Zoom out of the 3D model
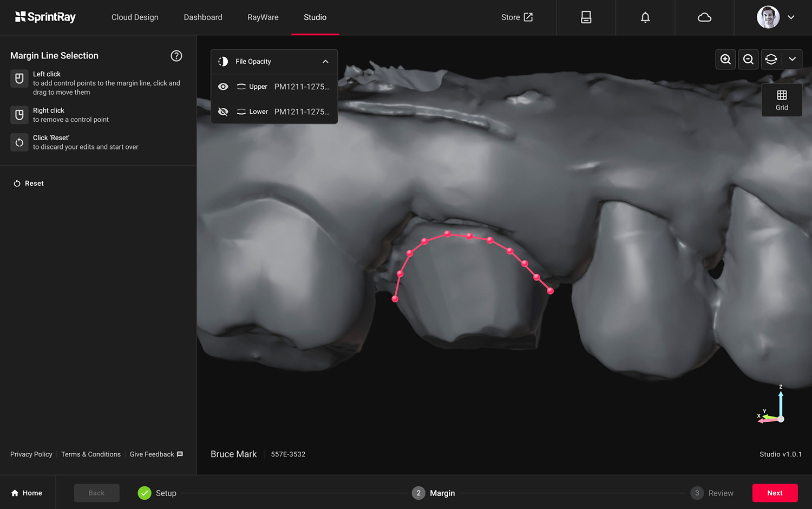Image resolution: width=812 pixels, height=509 pixels. point(748,59)
